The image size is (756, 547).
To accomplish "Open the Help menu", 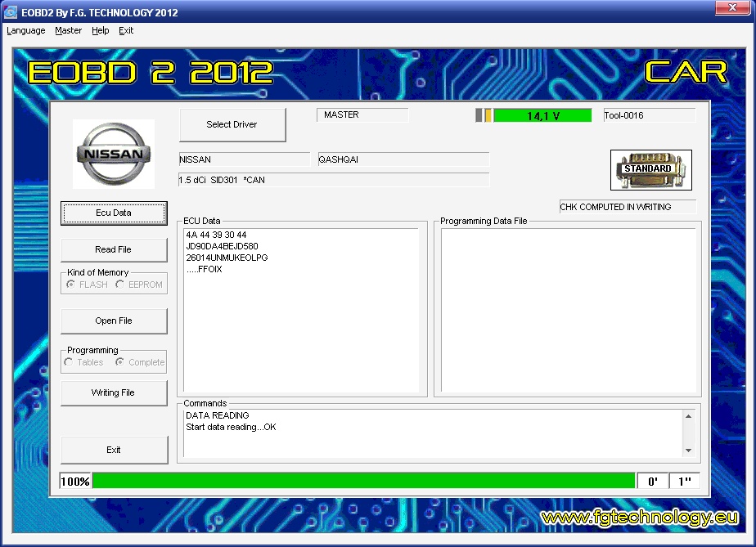I will coord(101,30).
